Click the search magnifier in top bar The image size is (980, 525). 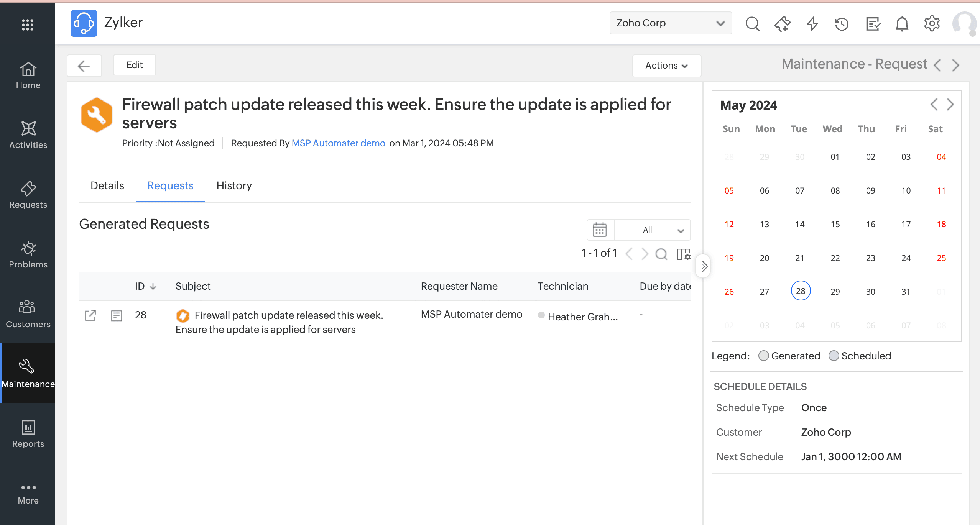[752, 24]
